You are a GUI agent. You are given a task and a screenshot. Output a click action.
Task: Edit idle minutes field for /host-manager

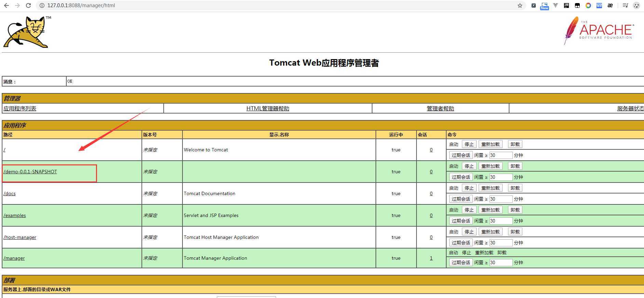(x=501, y=243)
